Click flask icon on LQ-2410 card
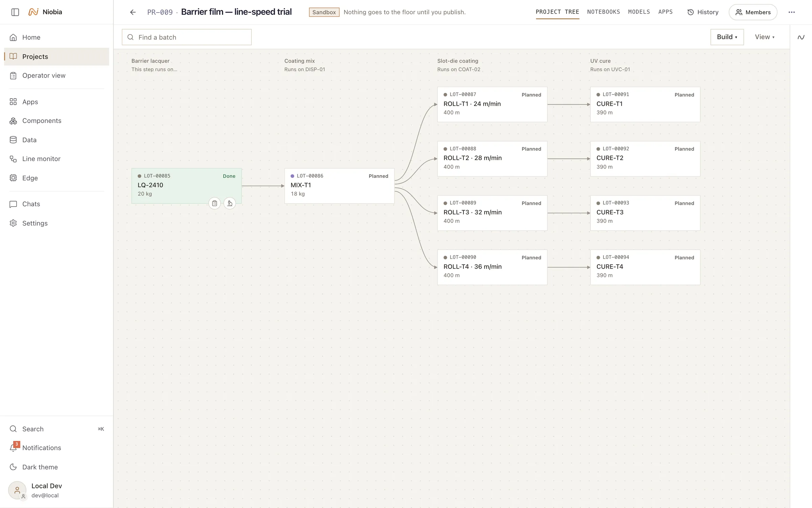This screenshot has height=508, width=812. [230, 204]
